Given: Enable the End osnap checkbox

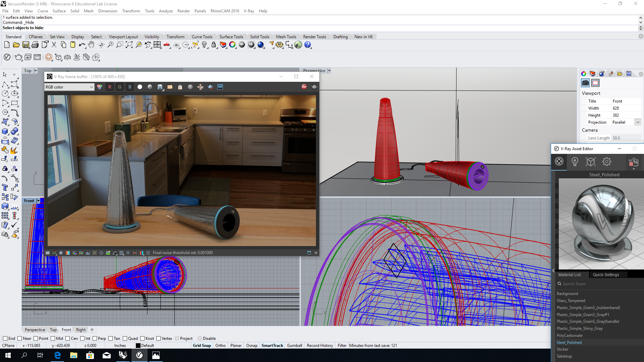Looking at the screenshot, I should (x=5, y=339).
